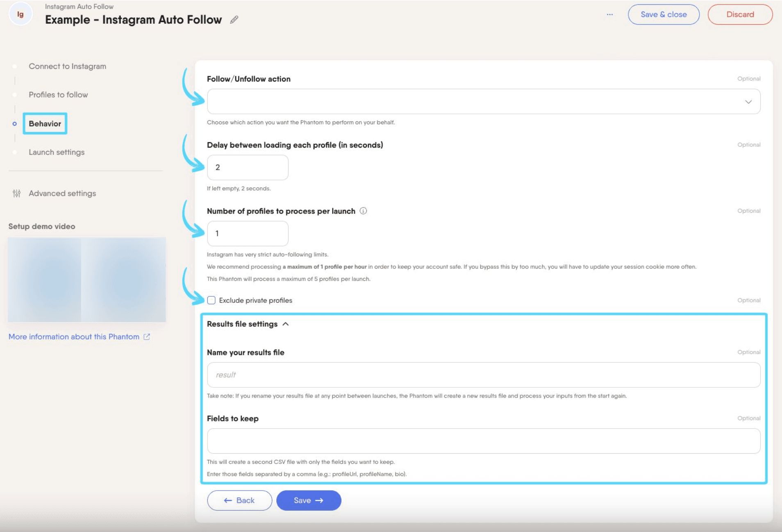This screenshot has height=532, width=782.
Task: Go to Launch settings step
Action: point(57,152)
